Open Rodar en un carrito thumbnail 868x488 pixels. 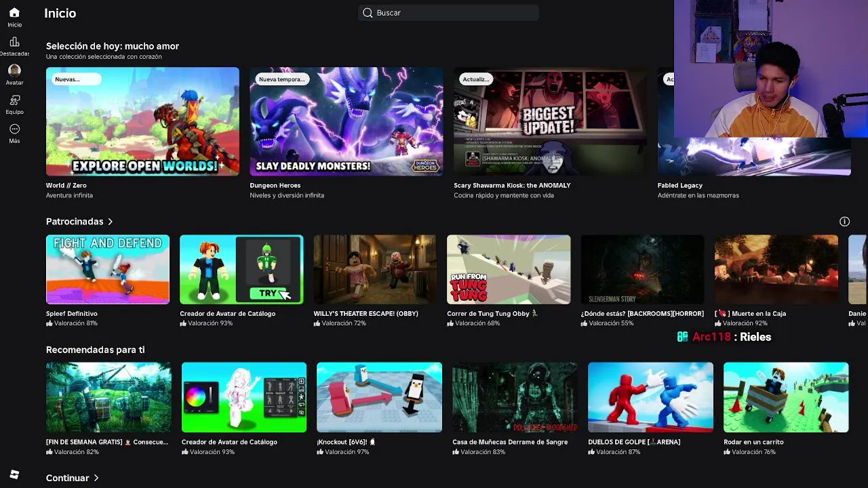click(x=786, y=397)
